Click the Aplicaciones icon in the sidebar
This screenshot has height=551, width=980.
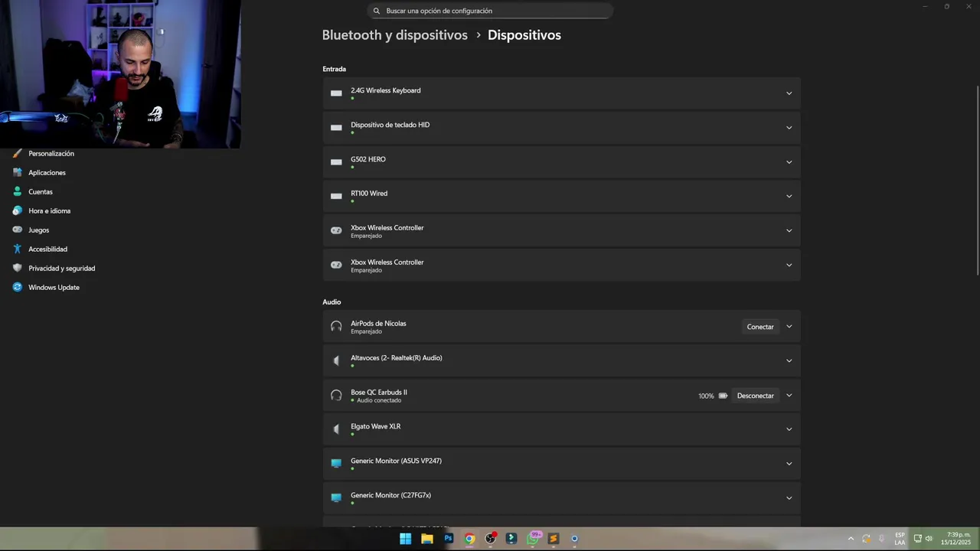pos(18,172)
